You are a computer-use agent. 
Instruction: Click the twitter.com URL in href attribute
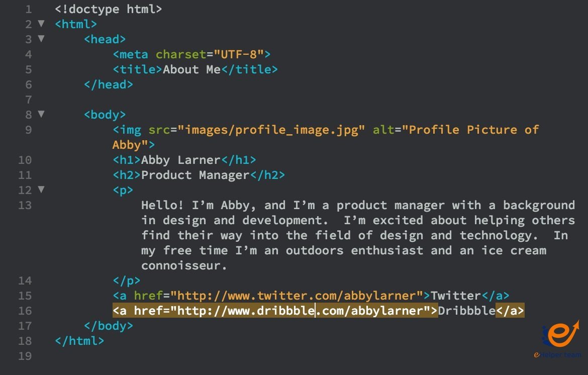point(300,296)
